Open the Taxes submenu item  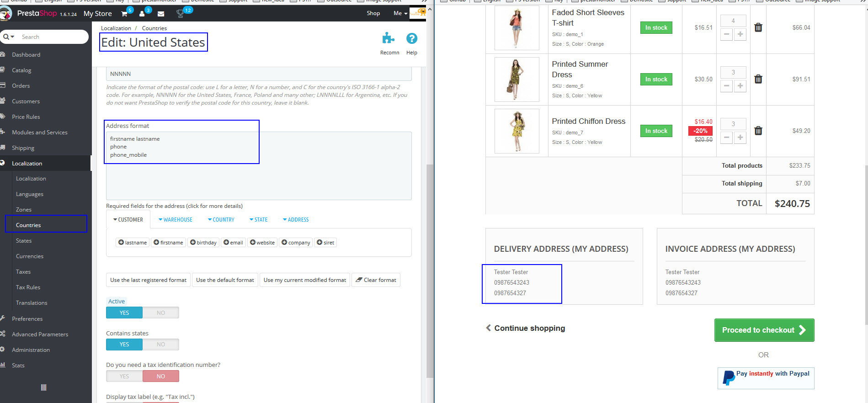coord(23,271)
